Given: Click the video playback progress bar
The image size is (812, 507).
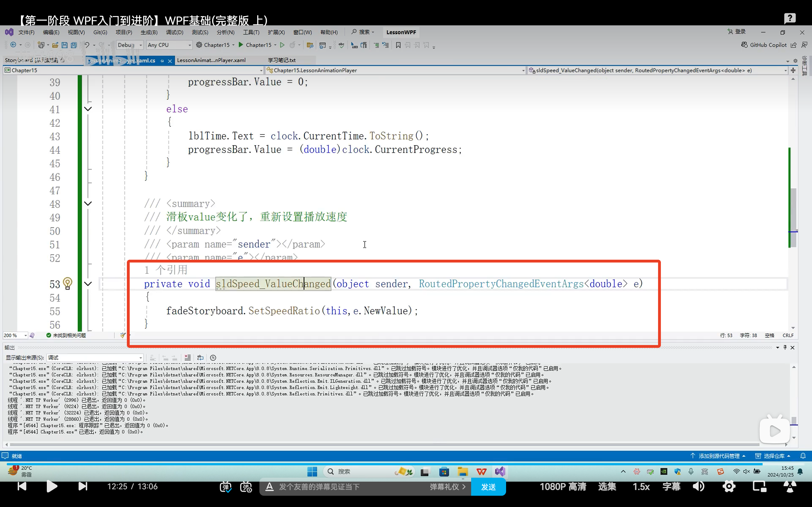Looking at the screenshot, I should [403, 464].
